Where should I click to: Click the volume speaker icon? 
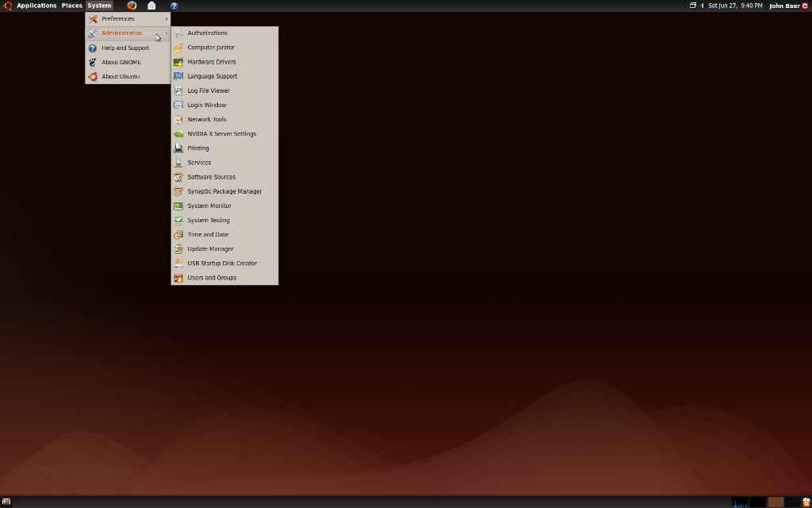point(703,6)
